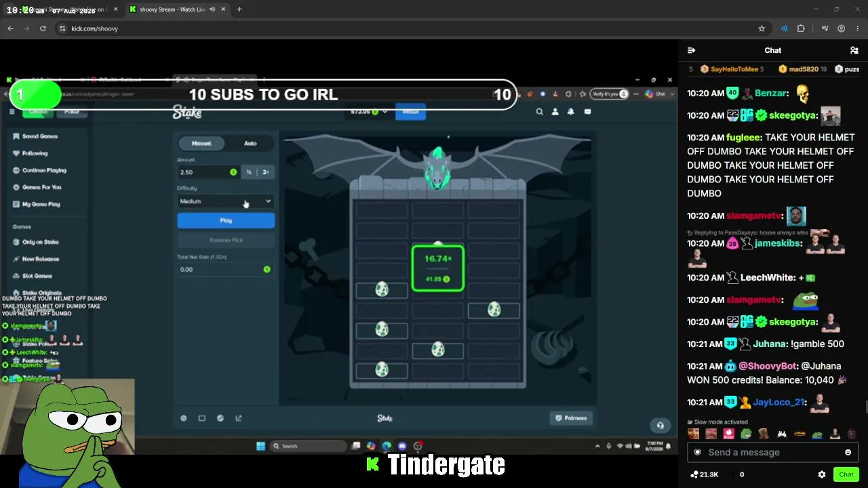Halve the bet amount with ½ button
Screen dimensions: 868x488
(x=249, y=172)
